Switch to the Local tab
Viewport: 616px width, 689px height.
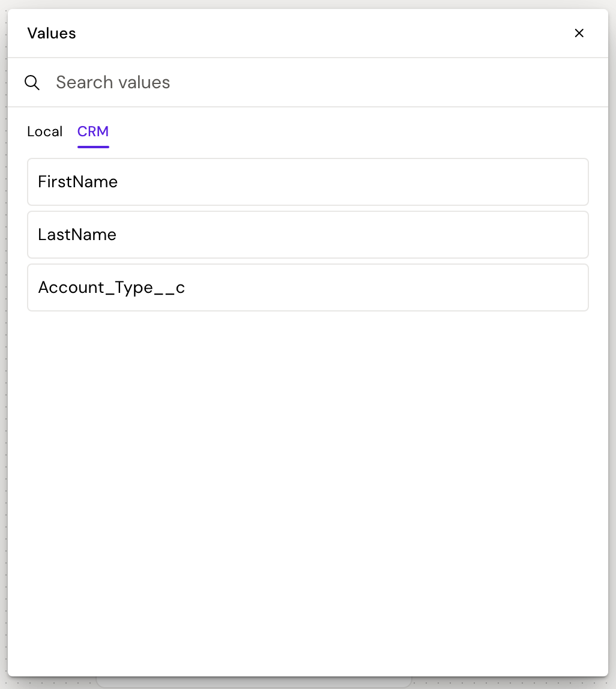point(44,132)
